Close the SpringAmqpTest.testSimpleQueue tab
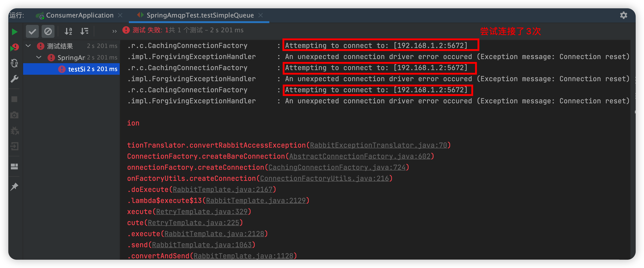The width and height of the screenshot is (644, 268). click(x=261, y=15)
